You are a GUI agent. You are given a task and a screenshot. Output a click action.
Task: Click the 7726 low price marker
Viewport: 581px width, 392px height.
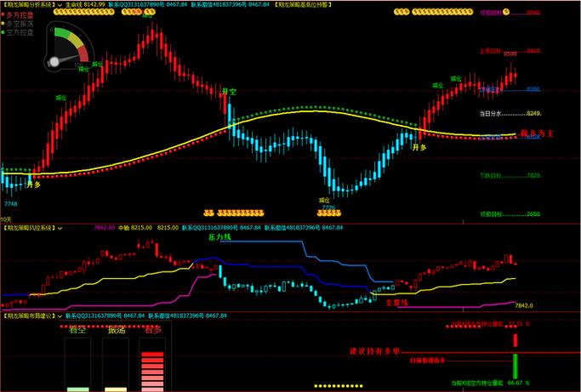(x=328, y=206)
